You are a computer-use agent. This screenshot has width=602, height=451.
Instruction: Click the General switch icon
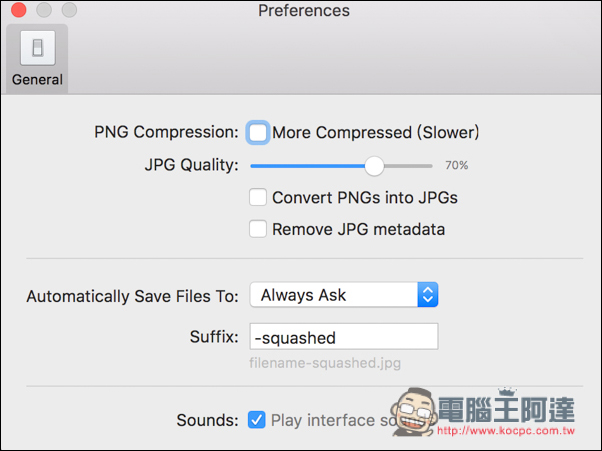click(x=38, y=48)
